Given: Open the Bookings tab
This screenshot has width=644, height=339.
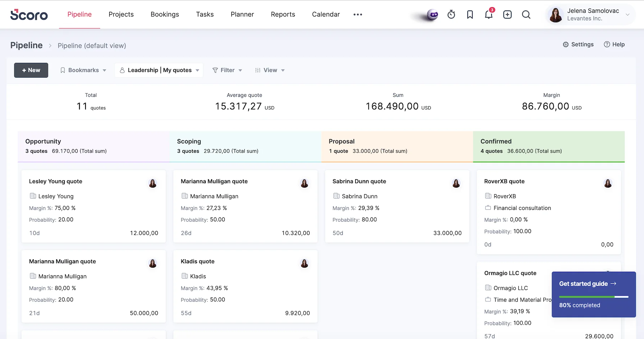Looking at the screenshot, I should coord(165,14).
